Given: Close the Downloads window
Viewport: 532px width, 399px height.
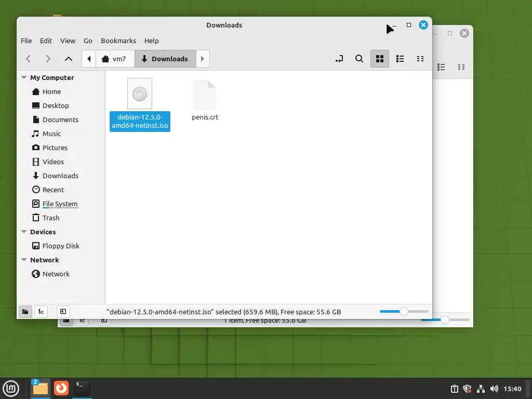Looking at the screenshot, I should point(423,25).
